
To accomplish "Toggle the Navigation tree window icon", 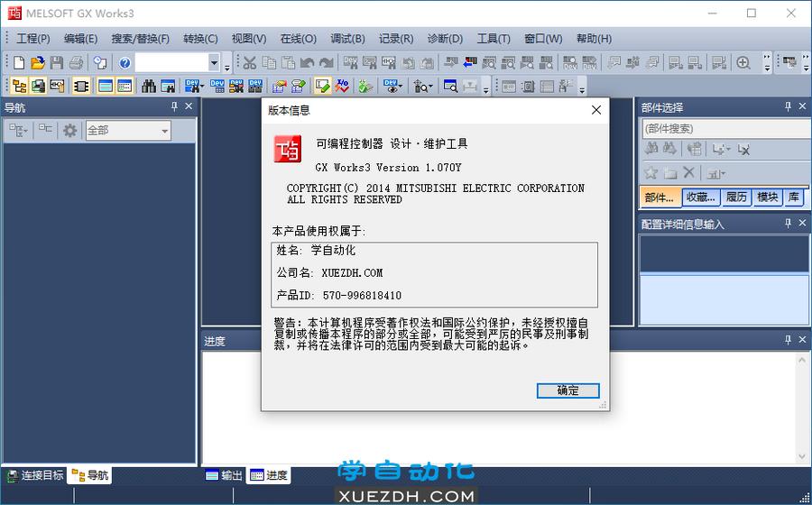I will point(19,86).
